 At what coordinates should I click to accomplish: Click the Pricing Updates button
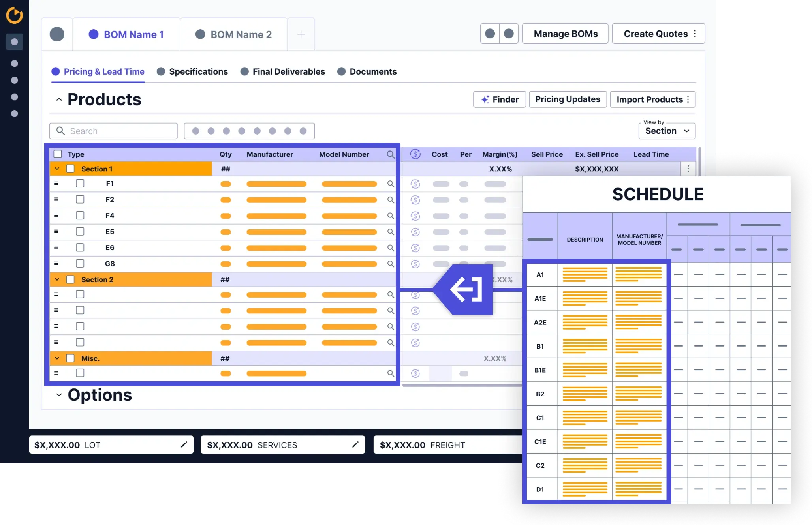click(568, 99)
